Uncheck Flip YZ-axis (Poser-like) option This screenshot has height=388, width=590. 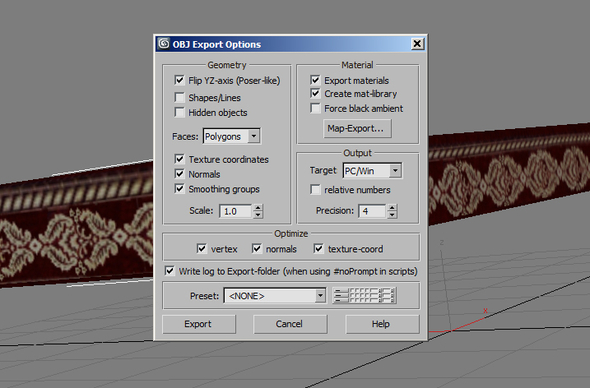point(179,80)
